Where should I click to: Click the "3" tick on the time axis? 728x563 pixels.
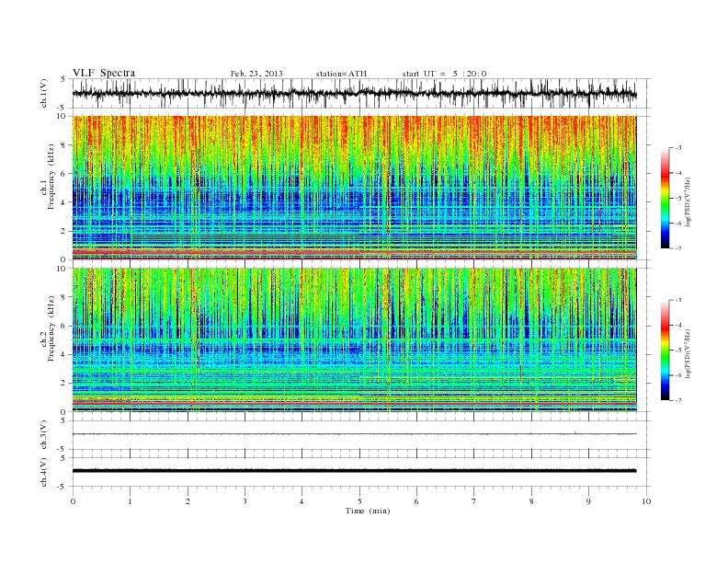[245, 501]
